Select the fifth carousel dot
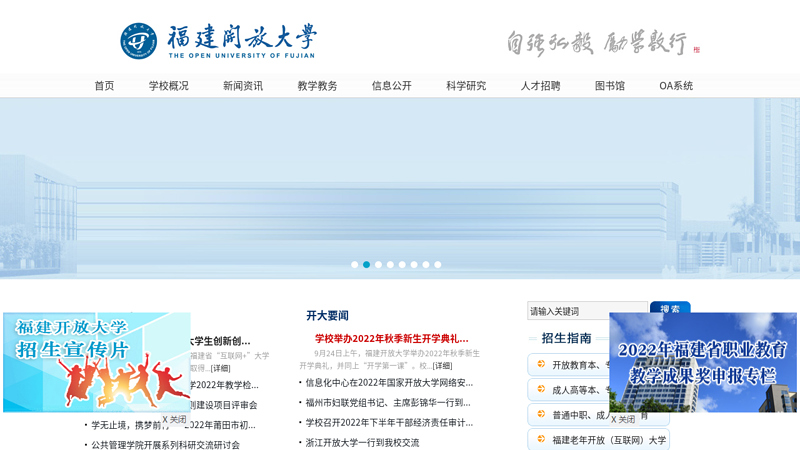 (x=402, y=264)
